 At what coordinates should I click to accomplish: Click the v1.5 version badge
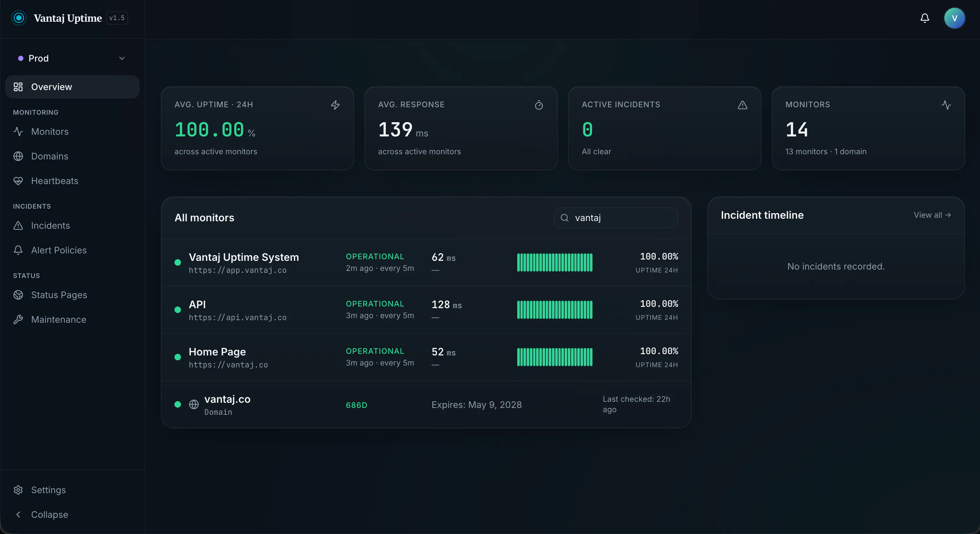117,18
